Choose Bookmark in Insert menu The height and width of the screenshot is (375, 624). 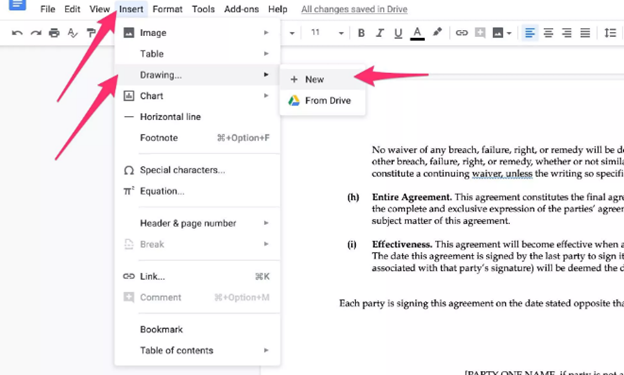point(197,330)
